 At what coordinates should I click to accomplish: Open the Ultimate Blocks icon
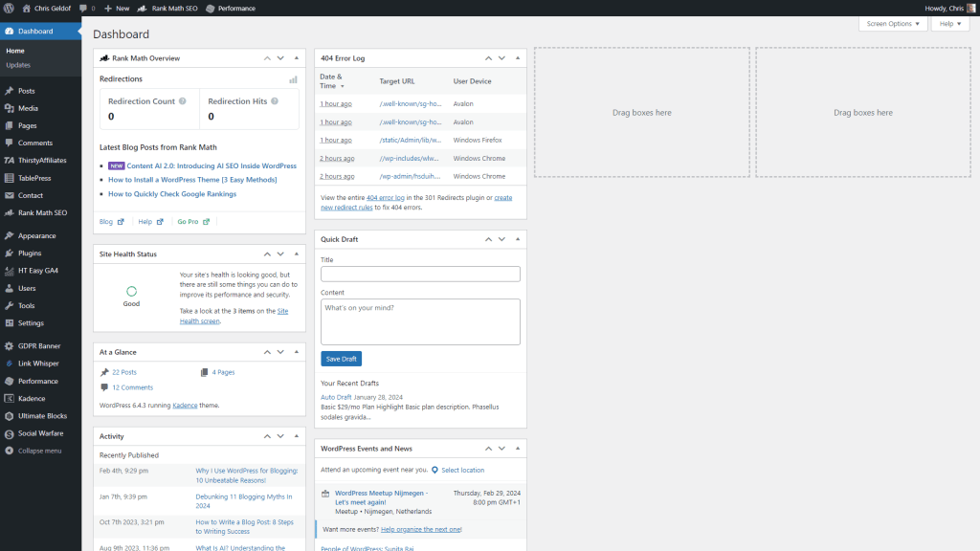pos(10,415)
